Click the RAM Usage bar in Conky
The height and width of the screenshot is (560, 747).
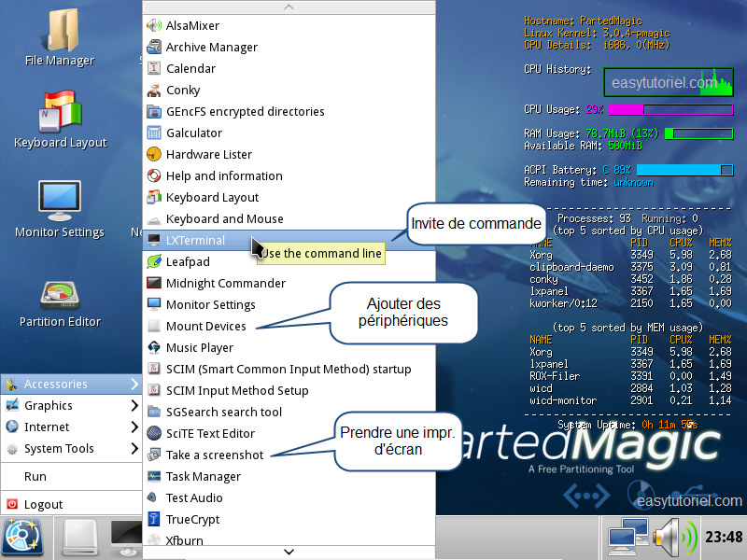(x=698, y=133)
